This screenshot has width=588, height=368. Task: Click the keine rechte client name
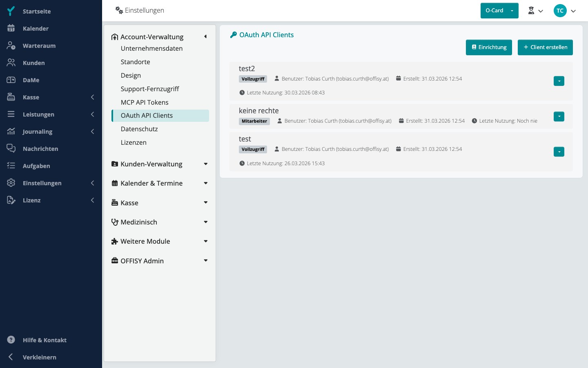point(259,111)
